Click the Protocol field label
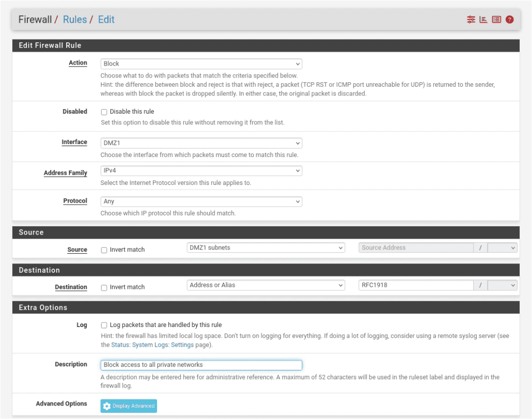532x419 pixels. (x=75, y=200)
